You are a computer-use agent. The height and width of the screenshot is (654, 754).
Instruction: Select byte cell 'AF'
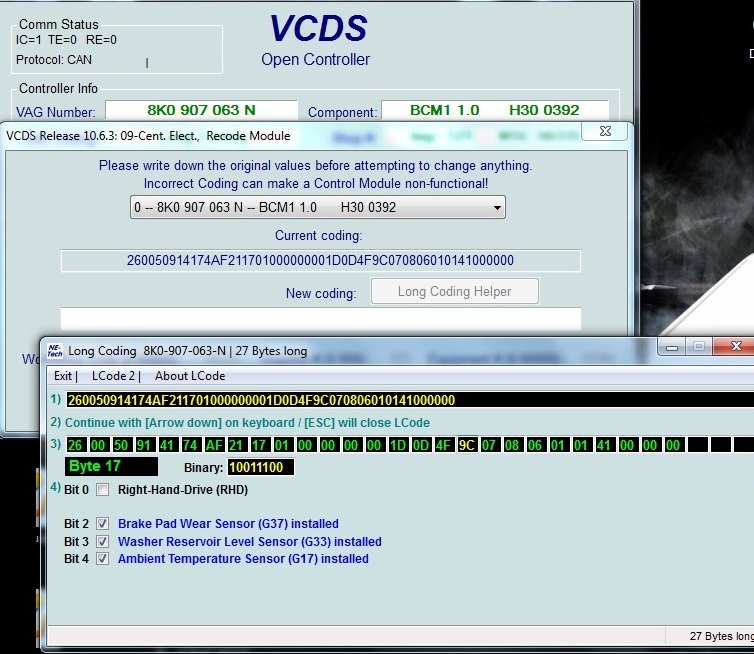tap(214, 445)
